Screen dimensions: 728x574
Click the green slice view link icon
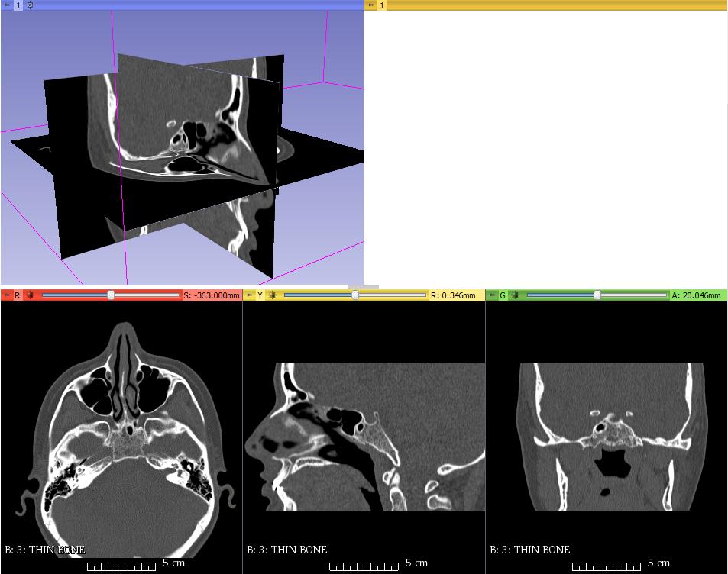514,295
